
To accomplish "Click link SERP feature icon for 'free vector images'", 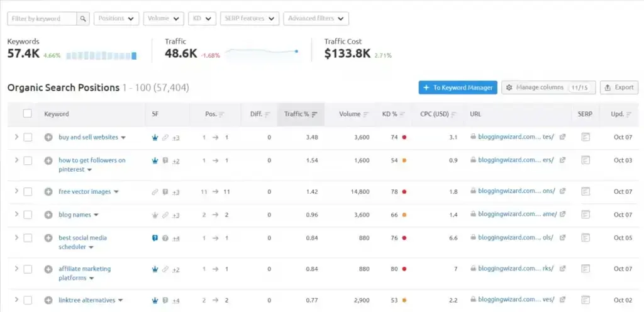I will click(x=155, y=192).
